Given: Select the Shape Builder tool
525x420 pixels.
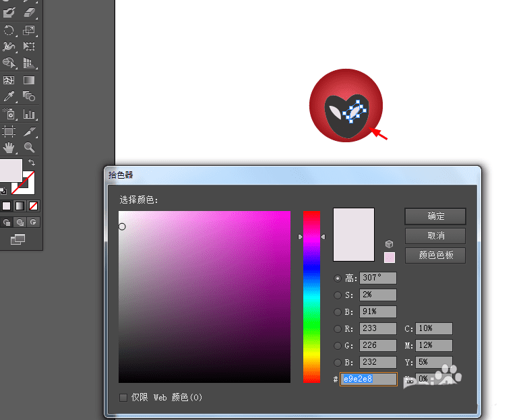Looking at the screenshot, I should [x=9, y=63].
